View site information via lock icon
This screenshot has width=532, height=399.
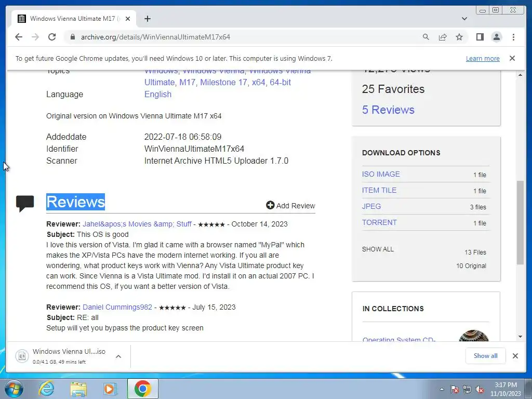pos(72,37)
